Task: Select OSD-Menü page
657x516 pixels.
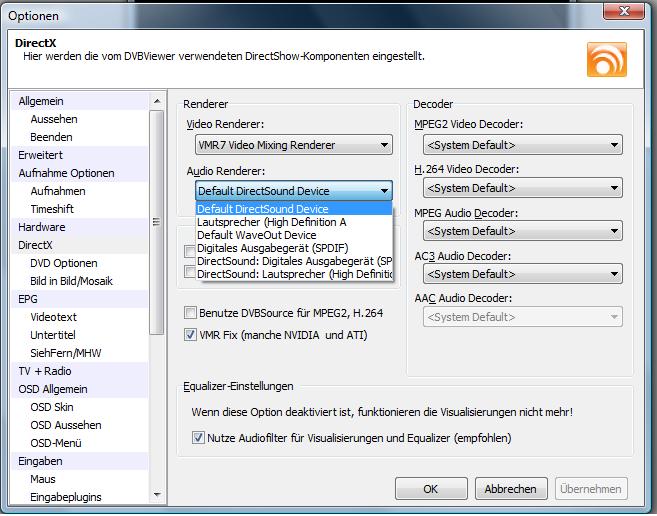Action: (x=80, y=443)
